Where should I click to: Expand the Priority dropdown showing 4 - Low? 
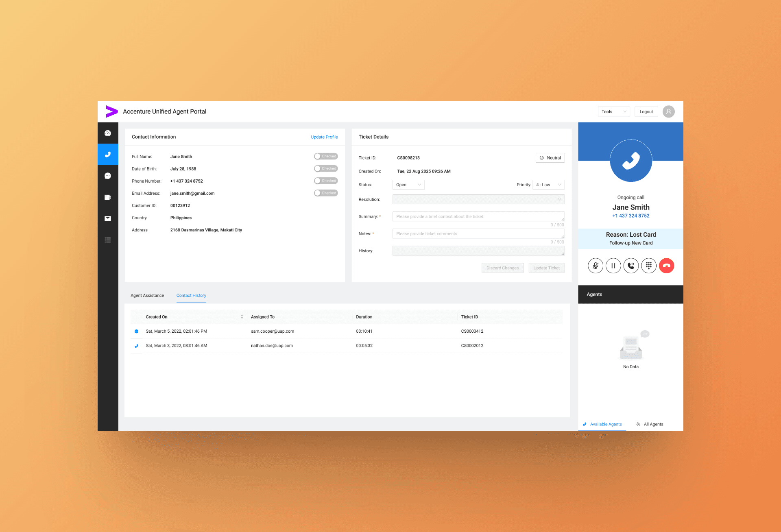pyautogui.click(x=548, y=185)
